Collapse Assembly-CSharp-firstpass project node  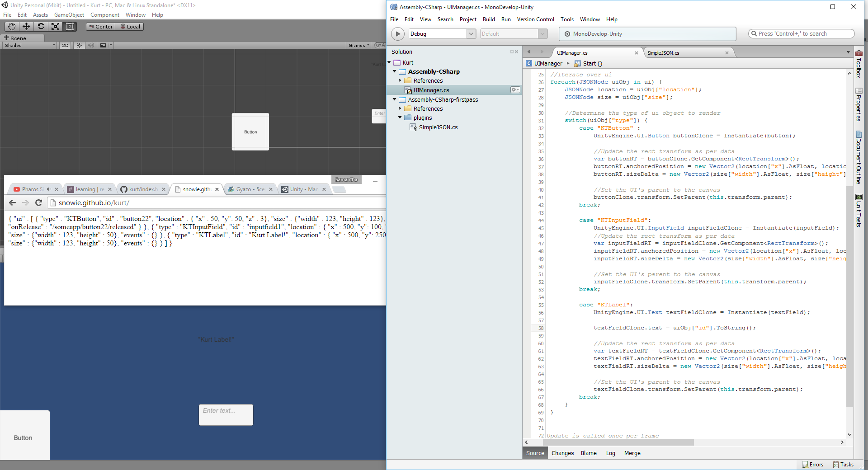click(x=395, y=99)
